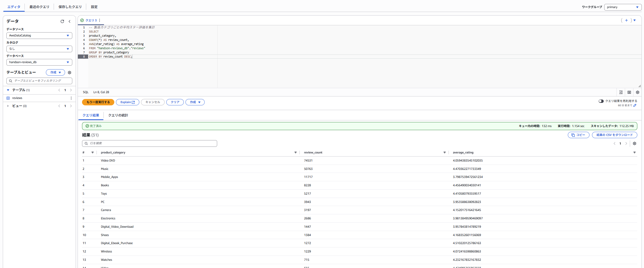Collapse the テーブル section
The width and height of the screenshot is (644, 268).
(x=8, y=90)
